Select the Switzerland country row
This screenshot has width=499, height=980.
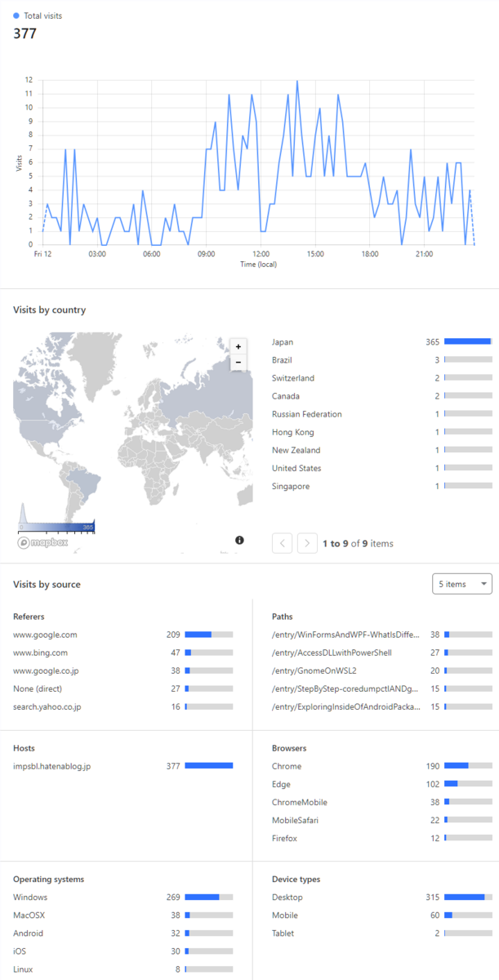381,378
